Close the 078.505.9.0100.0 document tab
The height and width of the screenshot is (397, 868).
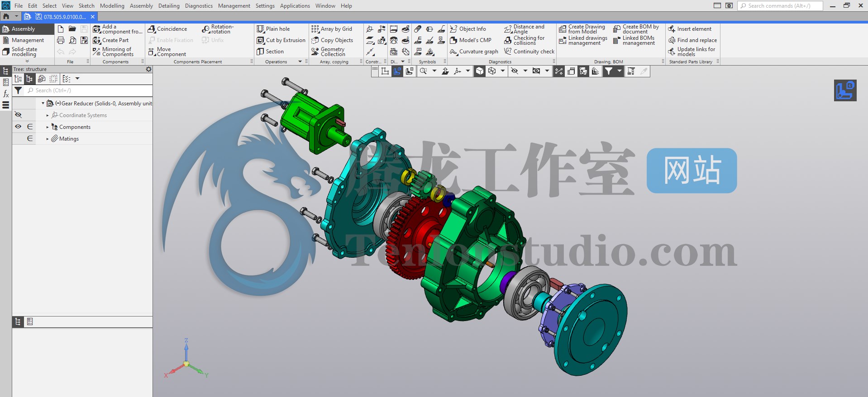(93, 17)
